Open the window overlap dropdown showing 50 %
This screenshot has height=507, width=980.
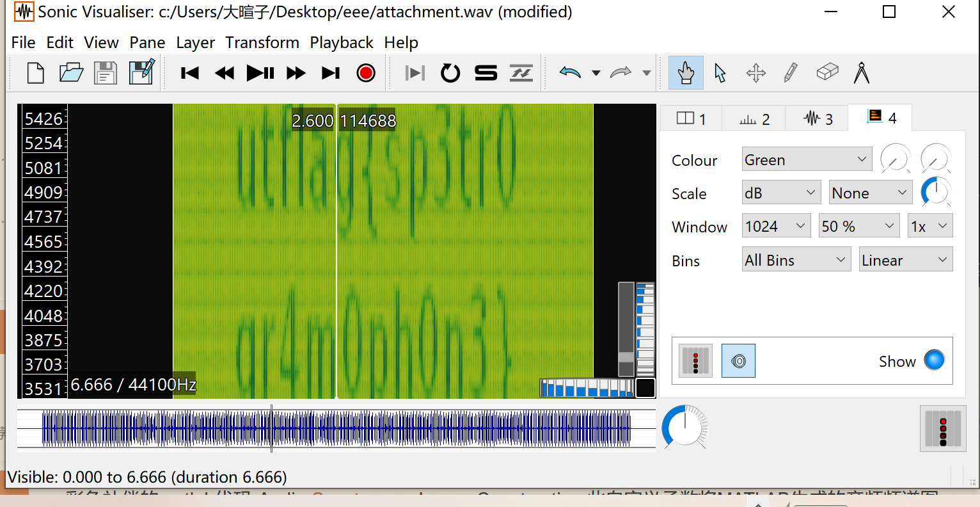[x=859, y=226]
